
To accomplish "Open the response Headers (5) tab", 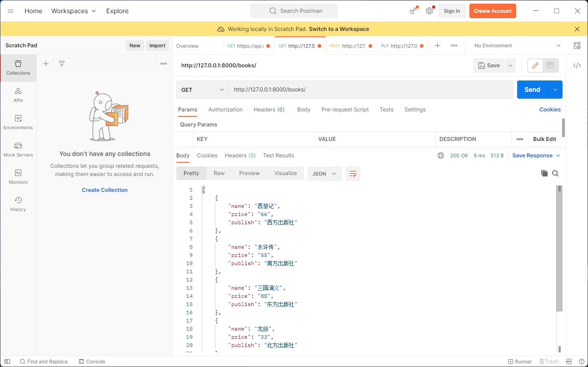I will click(x=240, y=156).
